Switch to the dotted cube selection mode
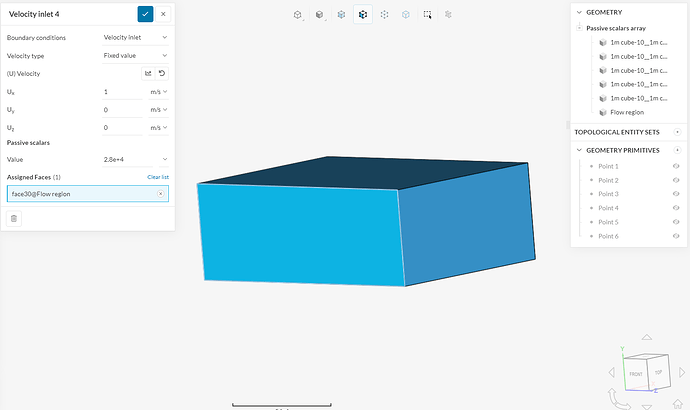Viewport: 690px width, 410px height. 385,15
